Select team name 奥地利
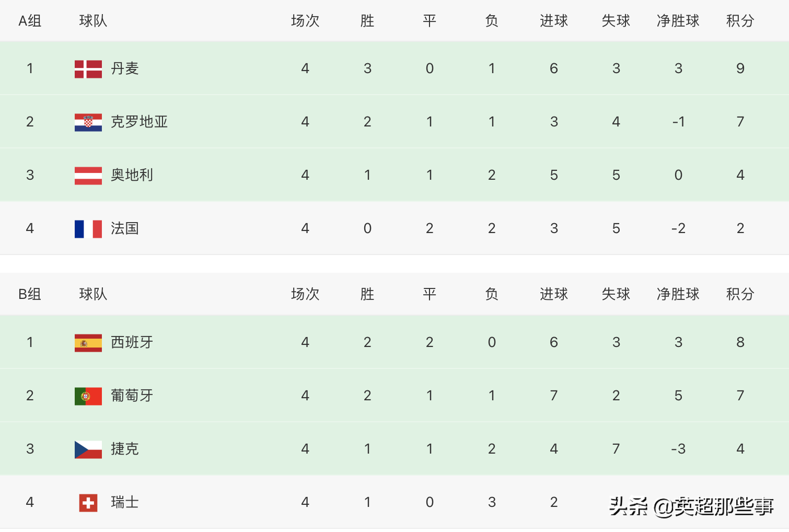Image resolution: width=789 pixels, height=532 pixels. tap(132, 175)
